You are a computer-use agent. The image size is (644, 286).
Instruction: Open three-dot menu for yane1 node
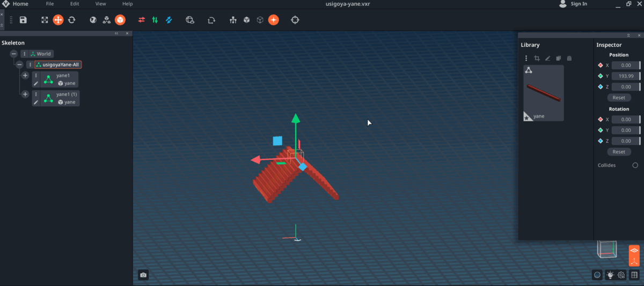(36, 76)
